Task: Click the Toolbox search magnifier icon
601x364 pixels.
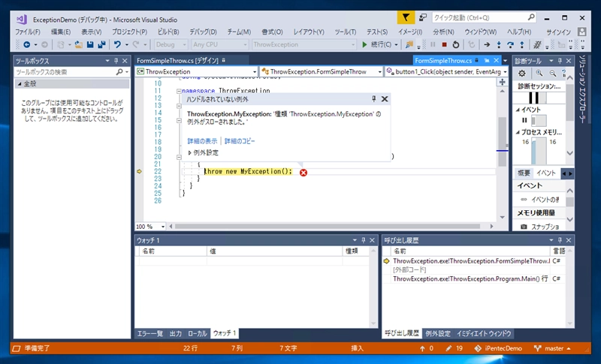Action: point(119,71)
